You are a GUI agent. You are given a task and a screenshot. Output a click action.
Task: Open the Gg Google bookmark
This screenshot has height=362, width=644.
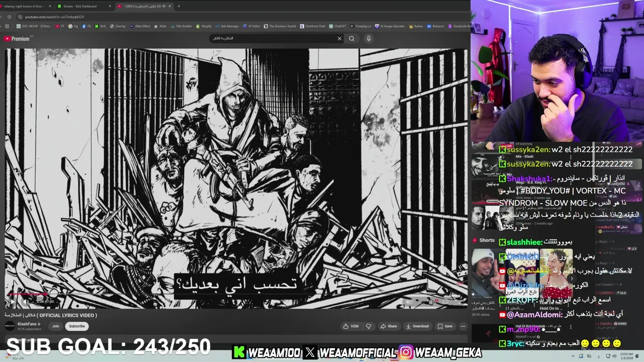73,26
